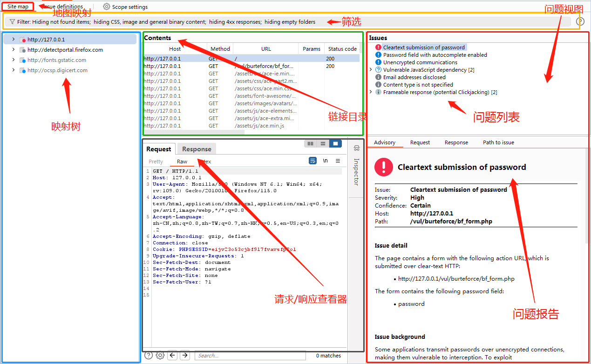Switch to the Response tab
This screenshot has height=364, width=591.
click(196, 149)
